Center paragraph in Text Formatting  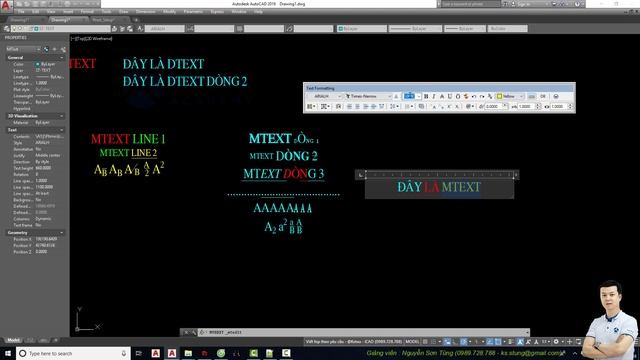pos(357,107)
